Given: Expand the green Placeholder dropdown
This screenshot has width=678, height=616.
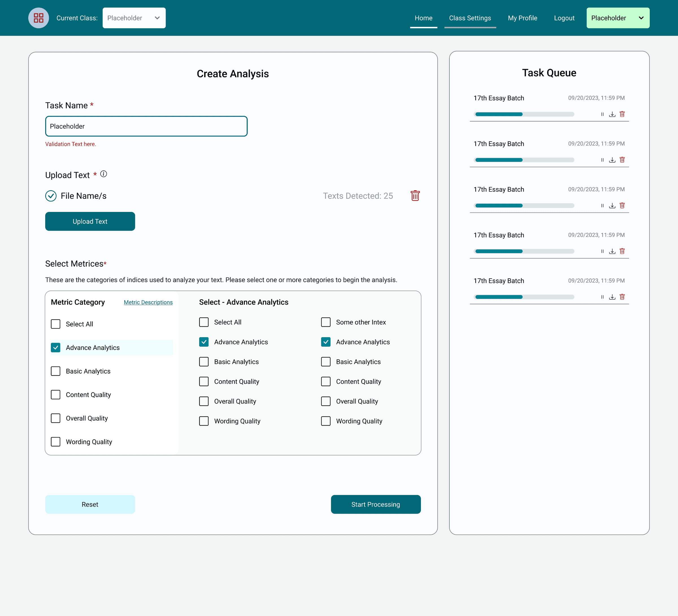Looking at the screenshot, I should pyautogui.click(x=618, y=18).
